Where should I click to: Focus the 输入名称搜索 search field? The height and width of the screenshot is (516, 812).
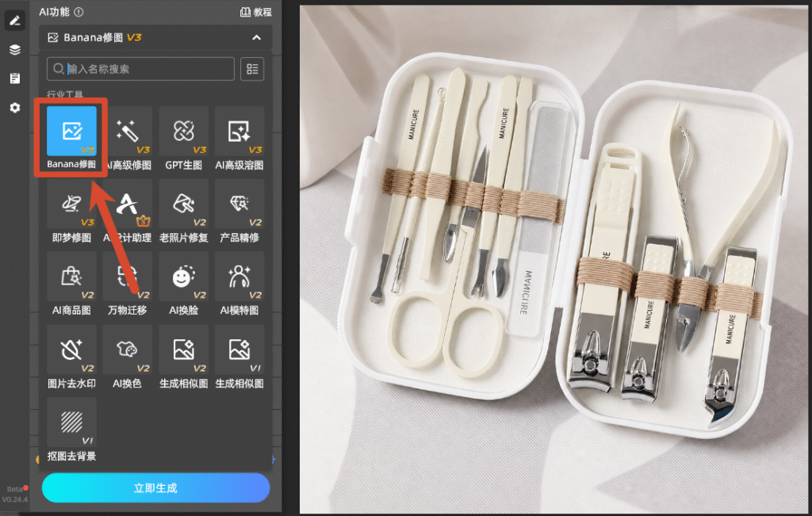(x=140, y=69)
